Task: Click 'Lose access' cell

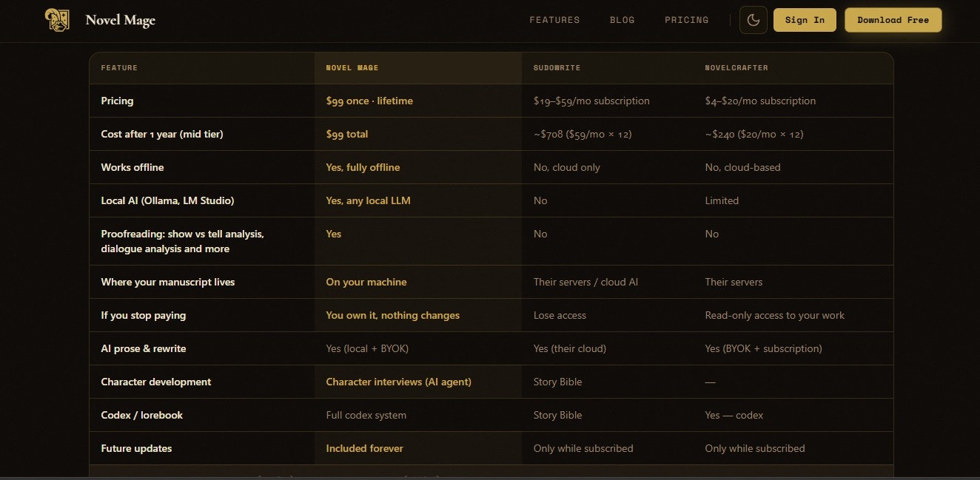Action: [560, 315]
